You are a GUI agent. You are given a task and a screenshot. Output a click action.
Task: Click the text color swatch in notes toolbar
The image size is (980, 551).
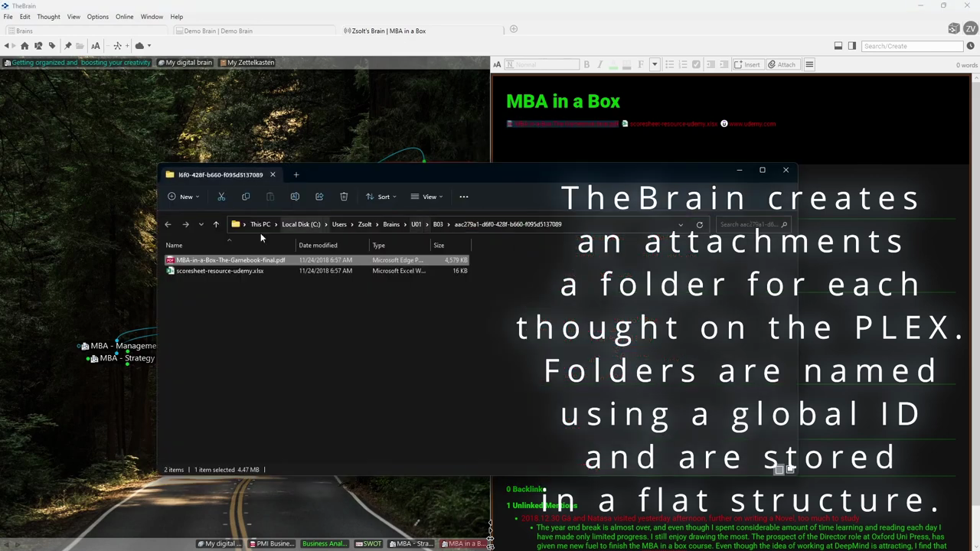coord(613,64)
